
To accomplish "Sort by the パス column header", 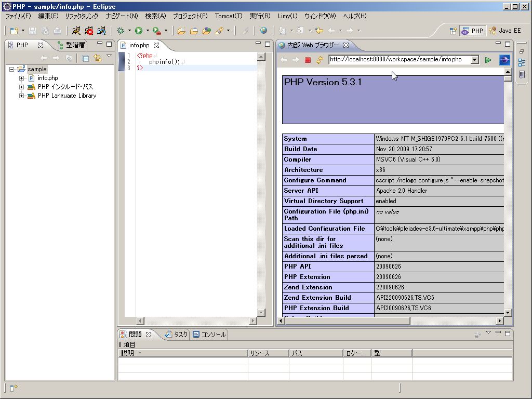I will click(316, 353).
